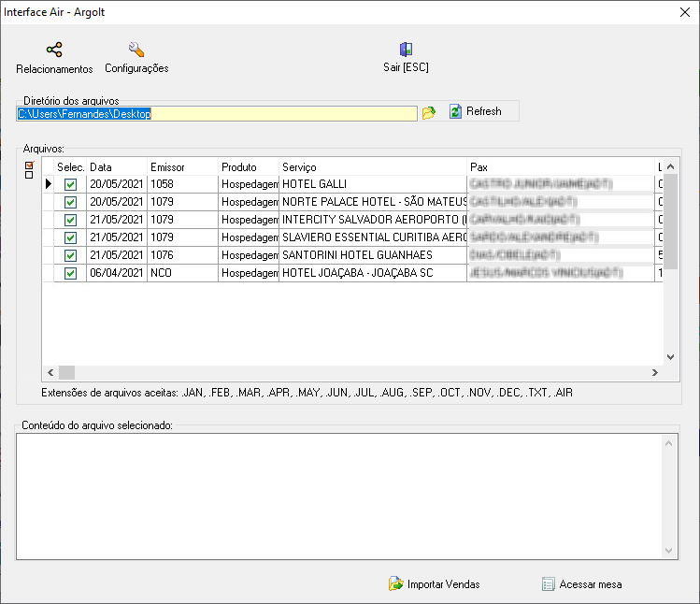Toggle checkbox for NORTE PALACE HOTEL row
This screenshot has width=700, height=604.
click(70, 202)
